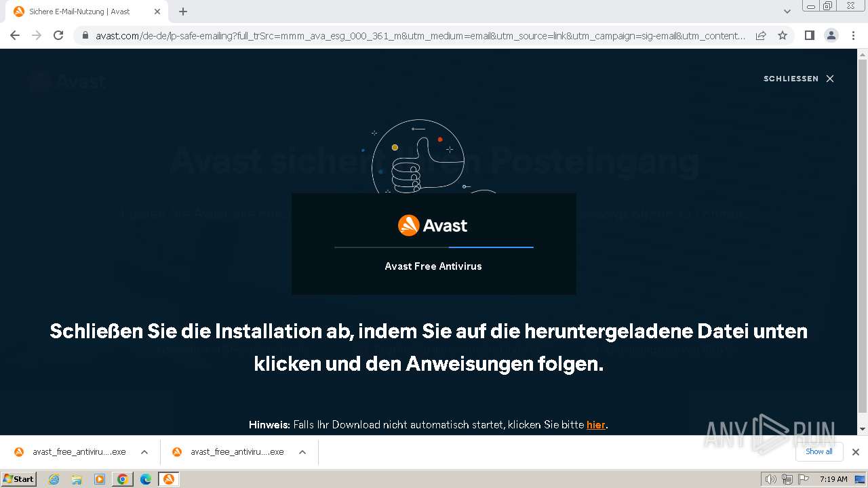Open the browser side panel
This screenshot has height=488, width=868.
809,35
